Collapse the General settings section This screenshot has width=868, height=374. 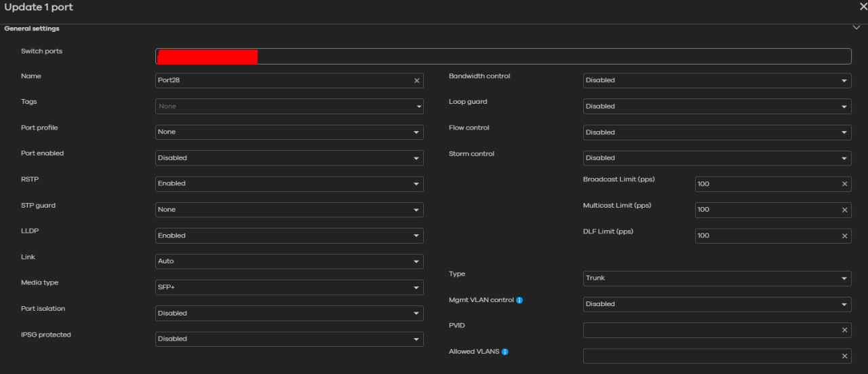[856, 28]
